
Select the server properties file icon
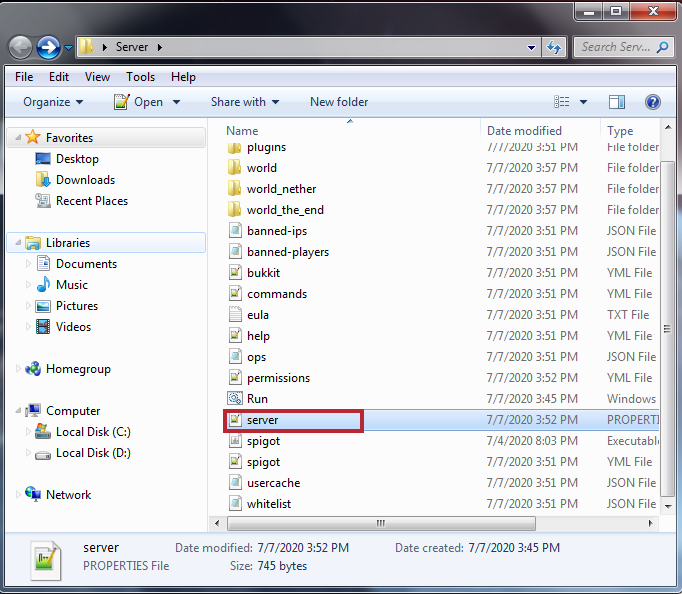[235, 420]
